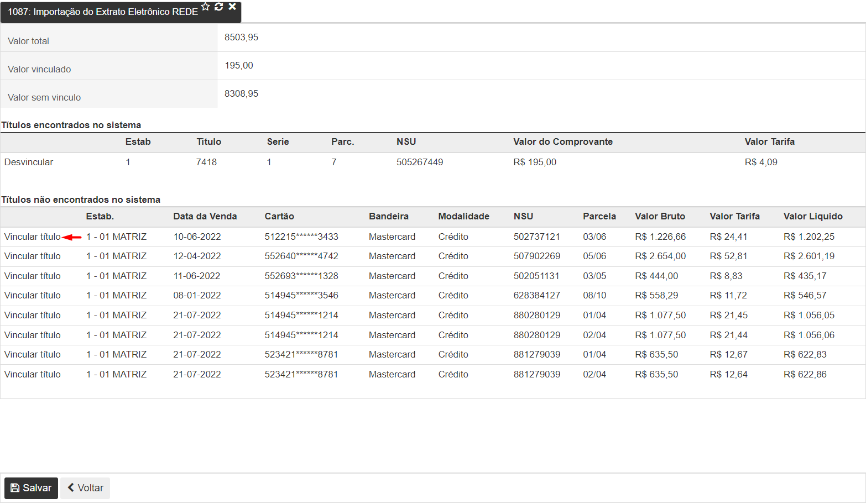The image size is (866, 504).
Task: Click the Bandeira column header
Action: coord(389,216)
